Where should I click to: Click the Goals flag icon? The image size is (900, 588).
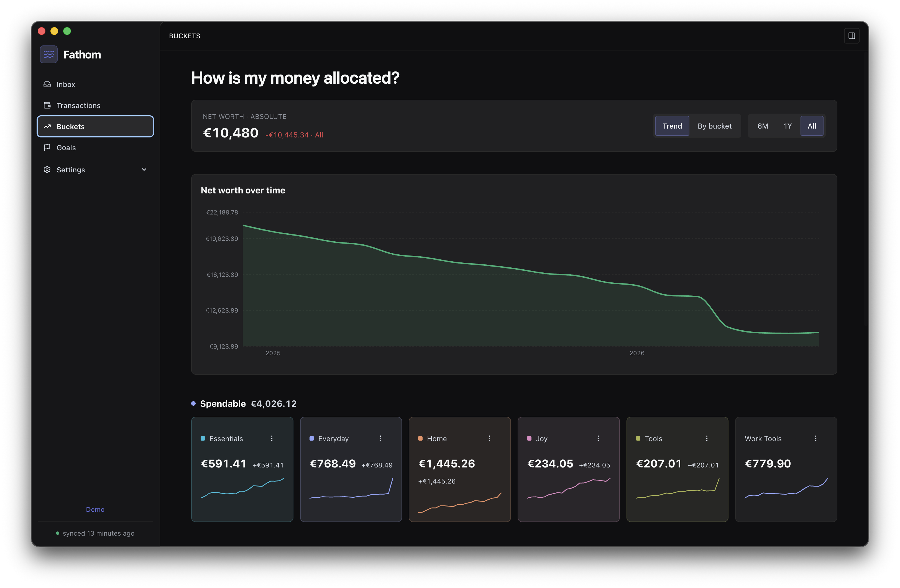tap(47, 147)
